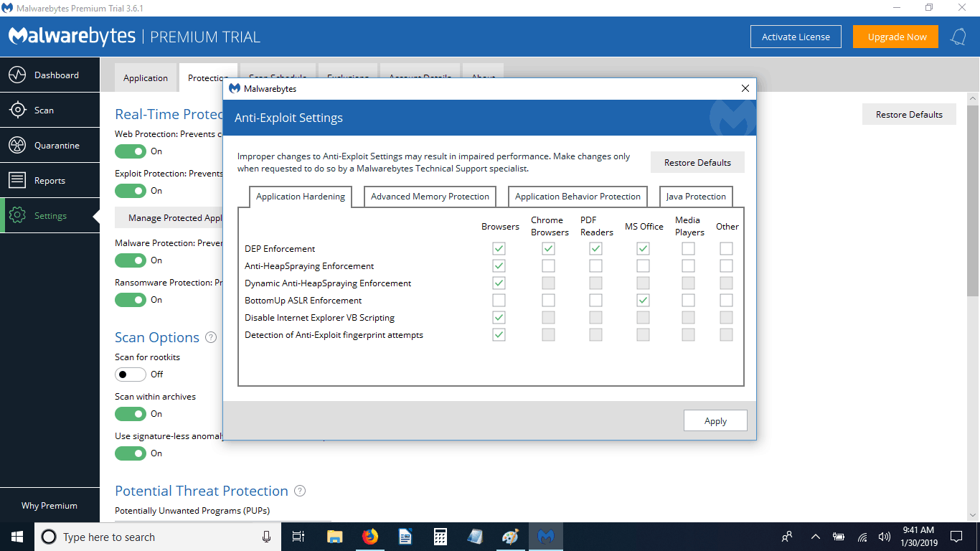The height and width of the screenshot is (551, 980).
Task: Click Scan Options help question mark
Action: tap(211, 337)
